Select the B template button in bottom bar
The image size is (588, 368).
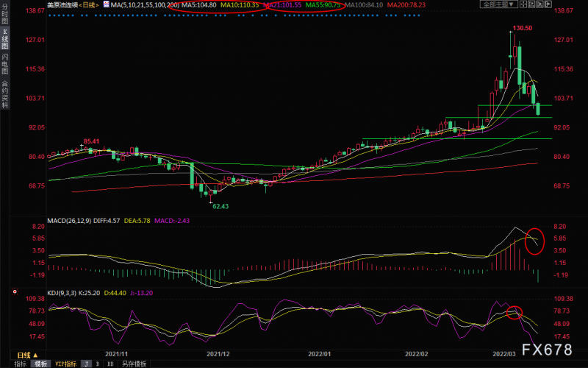tap(98, 364)
